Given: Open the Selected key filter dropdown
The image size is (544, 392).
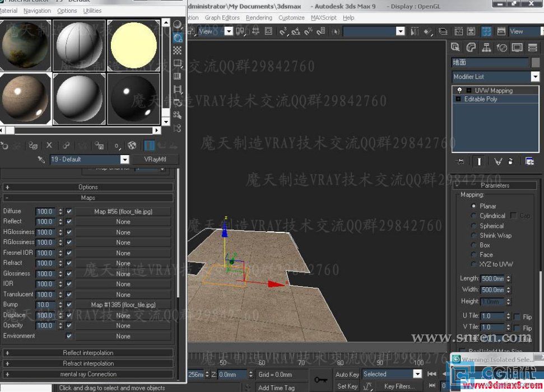Looking at the screenshot, I should coord(417,374).
